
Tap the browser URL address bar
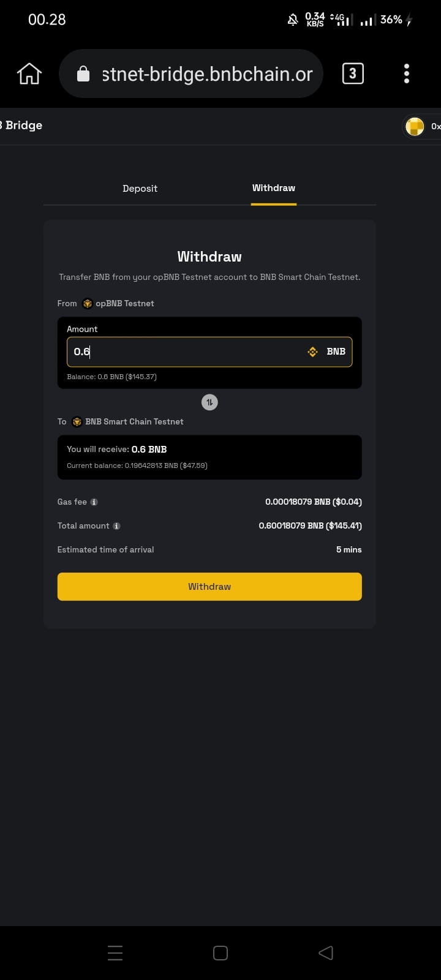pyautogui.click(x=207, y=74)
